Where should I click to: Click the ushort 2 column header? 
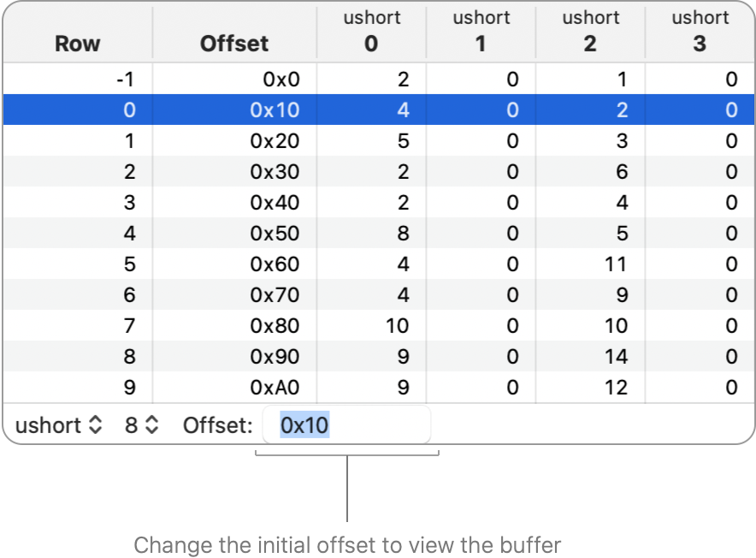590,30
